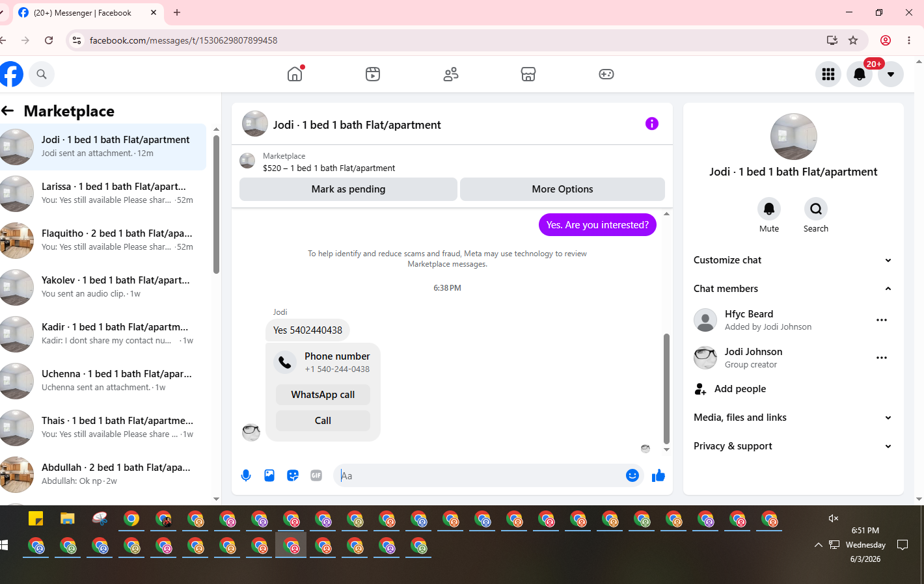Bookmark this page with the star icon

click(853, 40)
